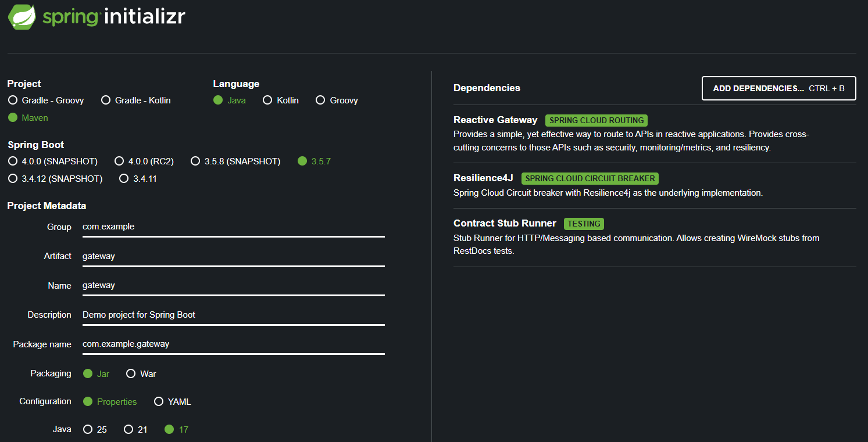Select Jar packaging option
Viewport: 868px width, 442px height.
(x=96, y=374)
